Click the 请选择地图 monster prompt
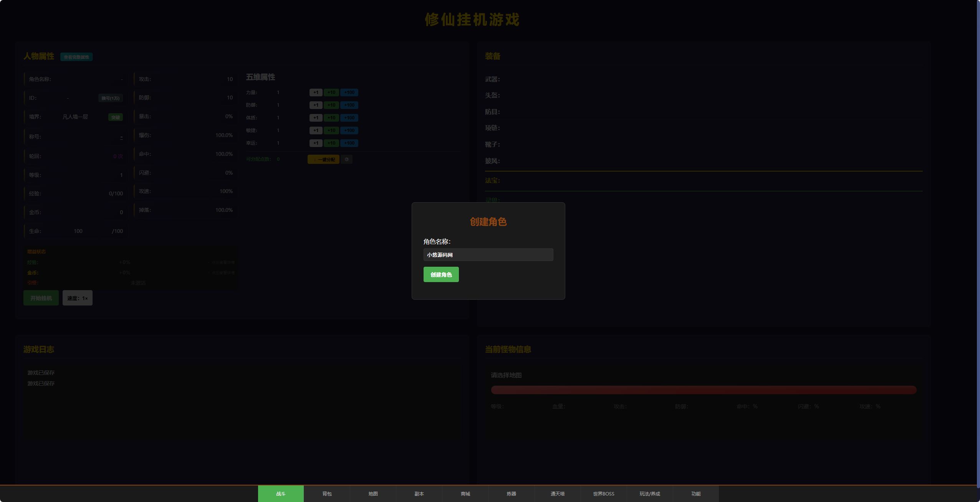Image resolution: width=980 pixels, height=502 pixels. (506, 375)
